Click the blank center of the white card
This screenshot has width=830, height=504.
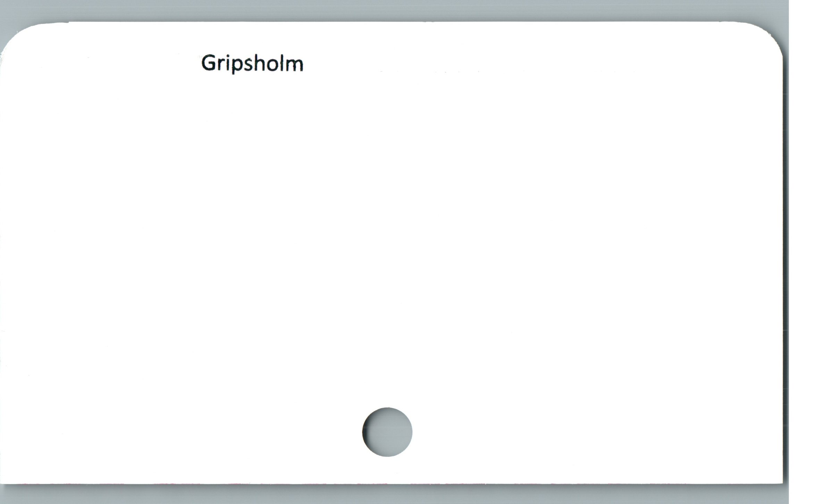[392, 243]
